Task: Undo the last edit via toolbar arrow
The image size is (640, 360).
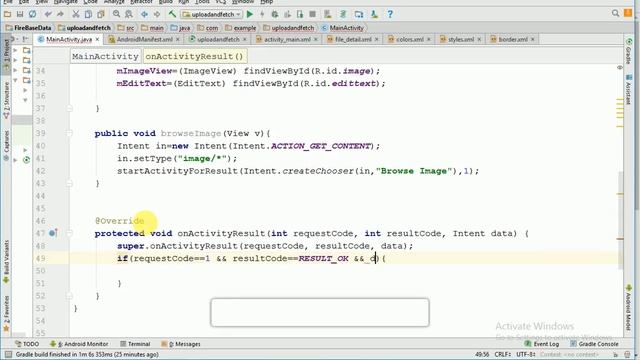Action: (48, 14)
